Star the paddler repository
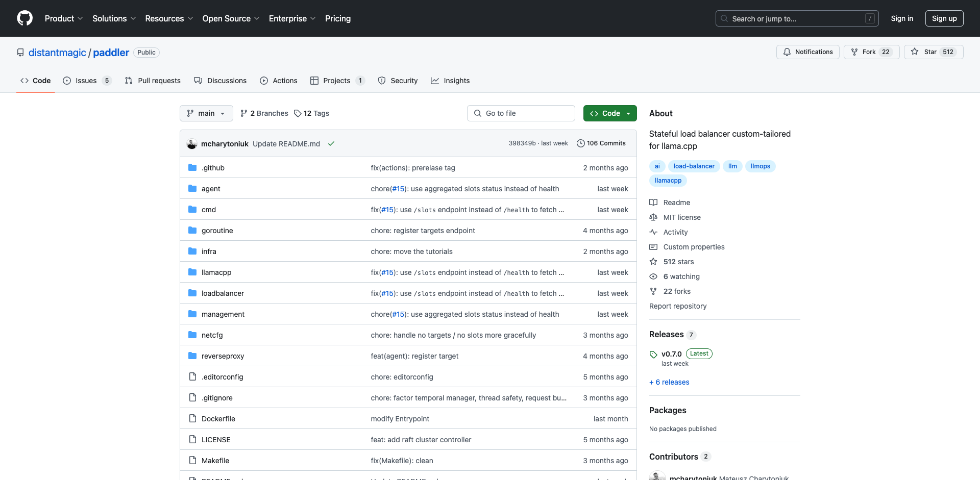This screenshot has width=980, height=480. (934, 52)
